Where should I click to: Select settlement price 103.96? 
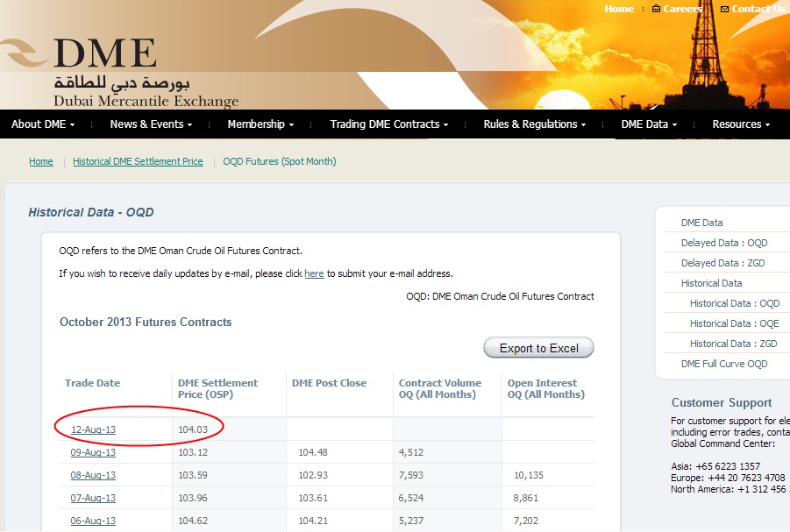pos(193,498)
